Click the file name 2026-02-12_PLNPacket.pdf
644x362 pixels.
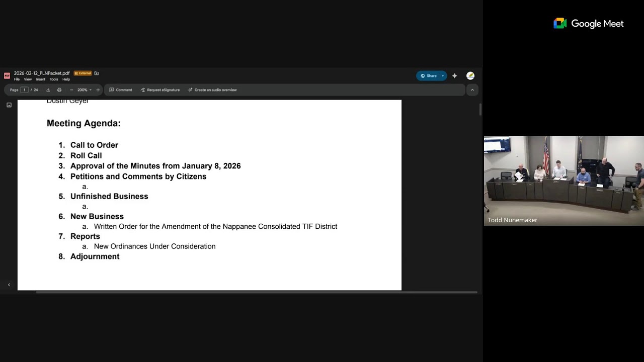pos(42,73)
